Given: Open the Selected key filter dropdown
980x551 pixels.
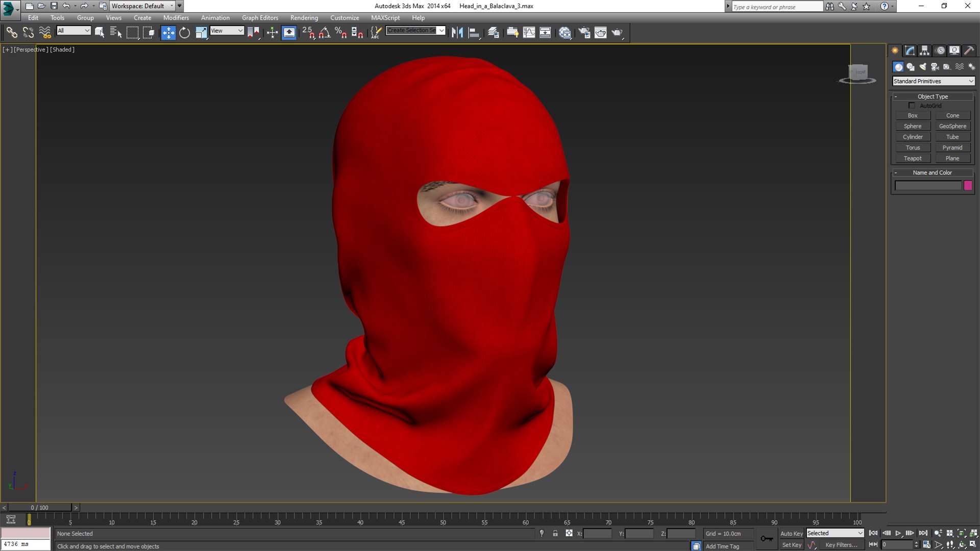Looking at the screenshot, I should point(835,533).
